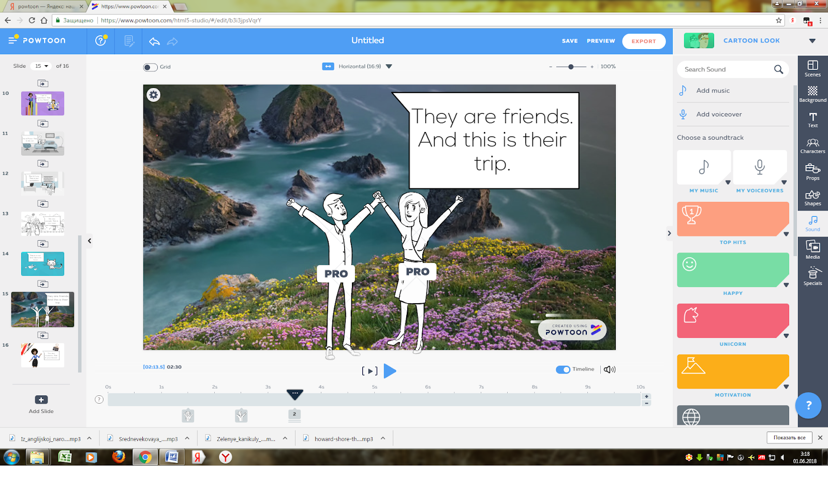Click the blue play button
This screenshot has width=828, height=504.
[x=390, y=371]
